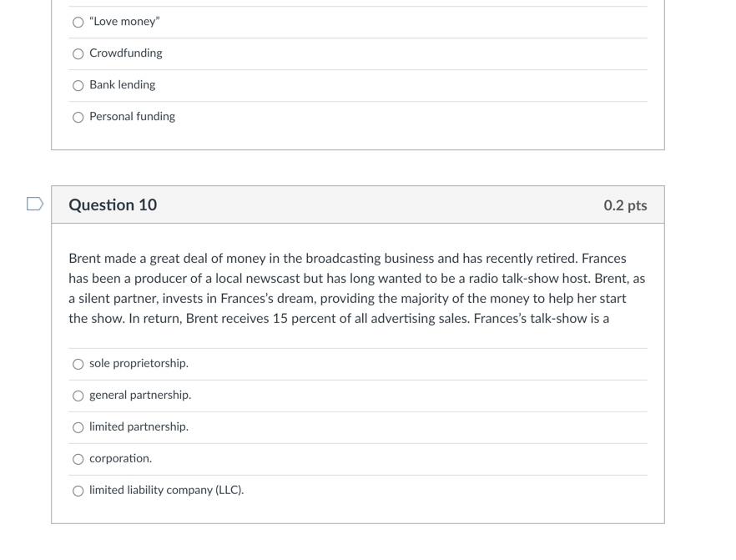Click the 0.2 pts label
This screenshot has height=560, width=736.
click(x=626, y=204)
